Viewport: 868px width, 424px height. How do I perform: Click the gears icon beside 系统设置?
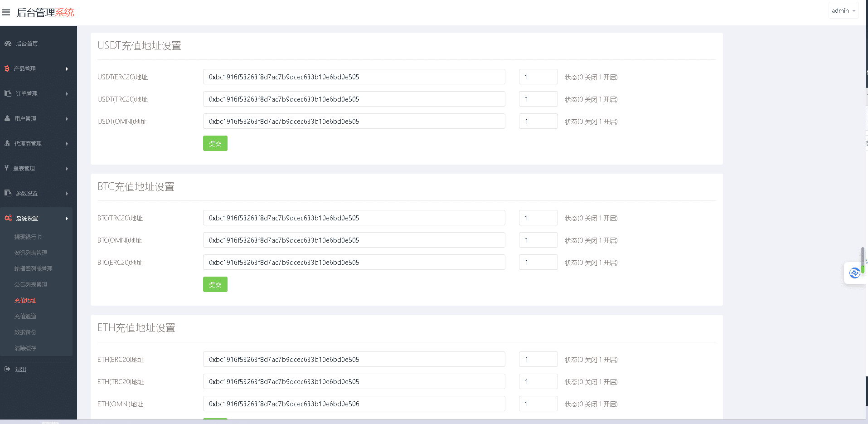(8, 218)
